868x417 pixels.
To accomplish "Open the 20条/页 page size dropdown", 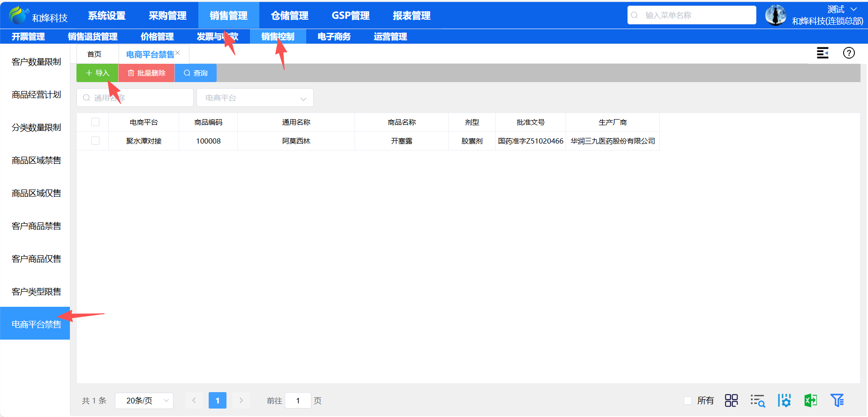I will [144, 401].
